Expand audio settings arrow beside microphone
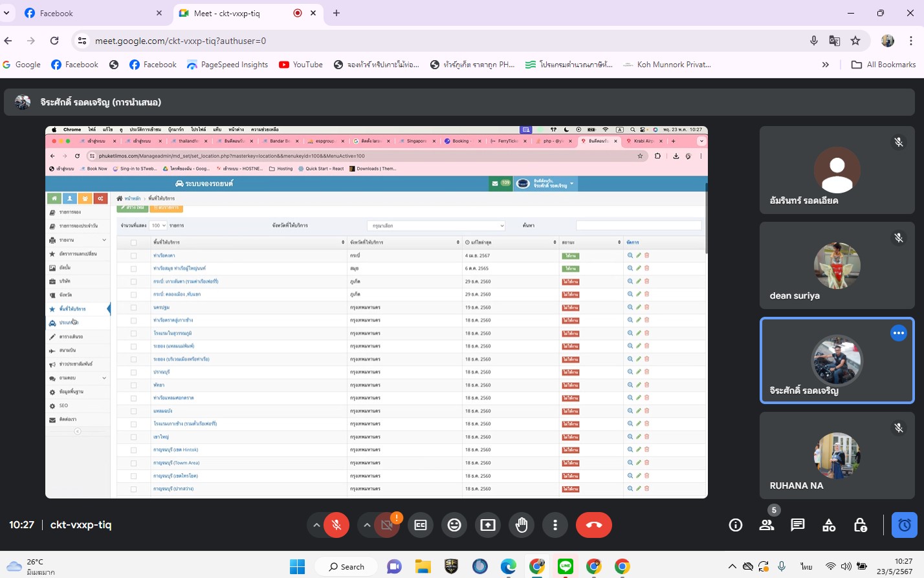The height and width of the screenshot is (578, 924). click(316, 525)
